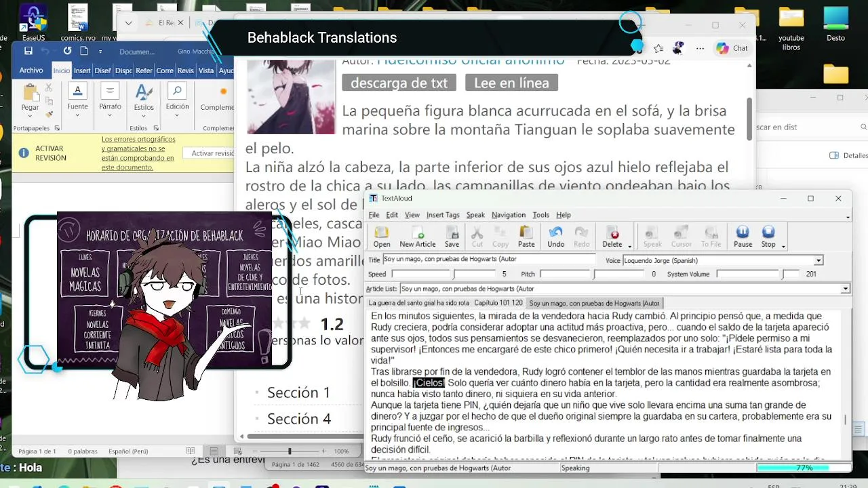Expand dropdown arrow next to Stop
The height and width of the screenshot is (488, 868).
(x=783, y=246)
